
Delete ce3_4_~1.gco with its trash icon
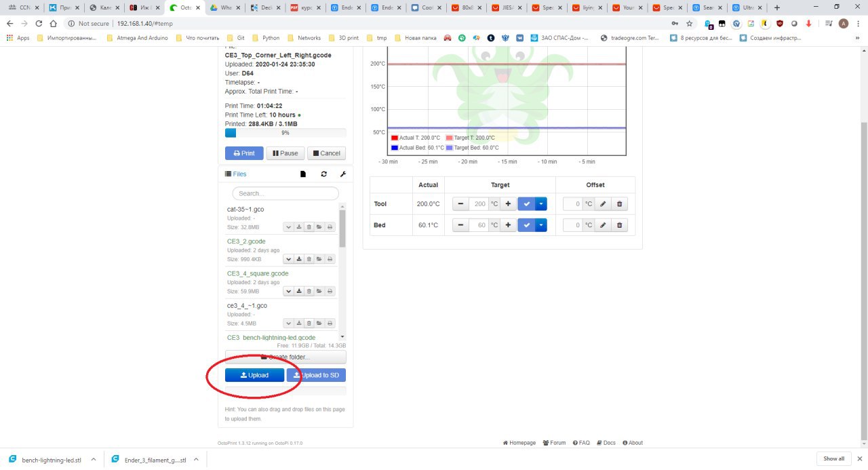[309, 324]
